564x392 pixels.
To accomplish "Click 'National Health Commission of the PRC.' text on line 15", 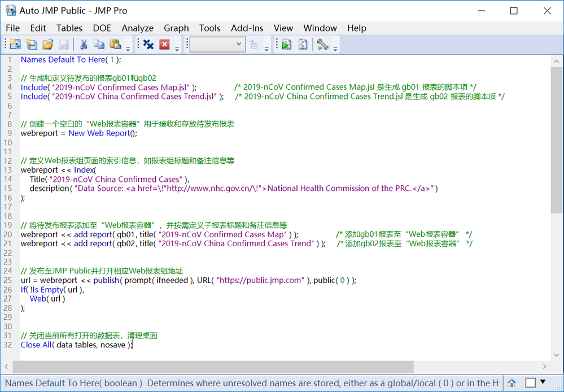I will [x=339, y=188].
